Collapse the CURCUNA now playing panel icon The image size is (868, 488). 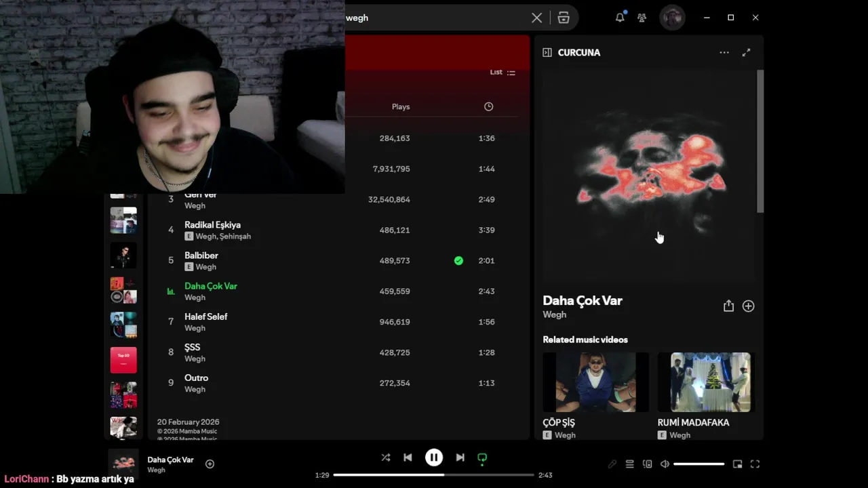coord(547,52)
